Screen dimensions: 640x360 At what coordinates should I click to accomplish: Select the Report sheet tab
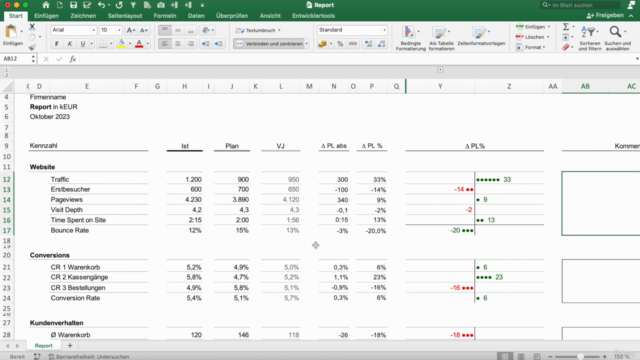(44, 346)
